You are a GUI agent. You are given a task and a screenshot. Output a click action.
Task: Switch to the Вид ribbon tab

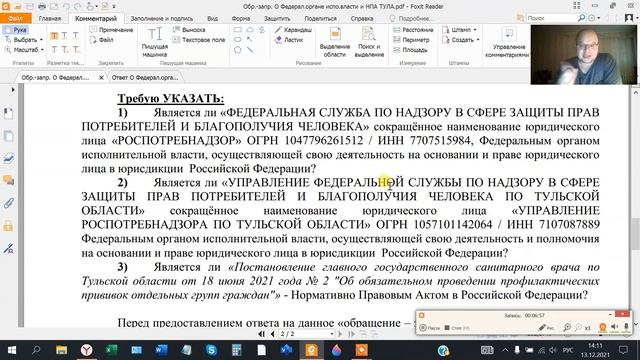[x=212, y=18]
